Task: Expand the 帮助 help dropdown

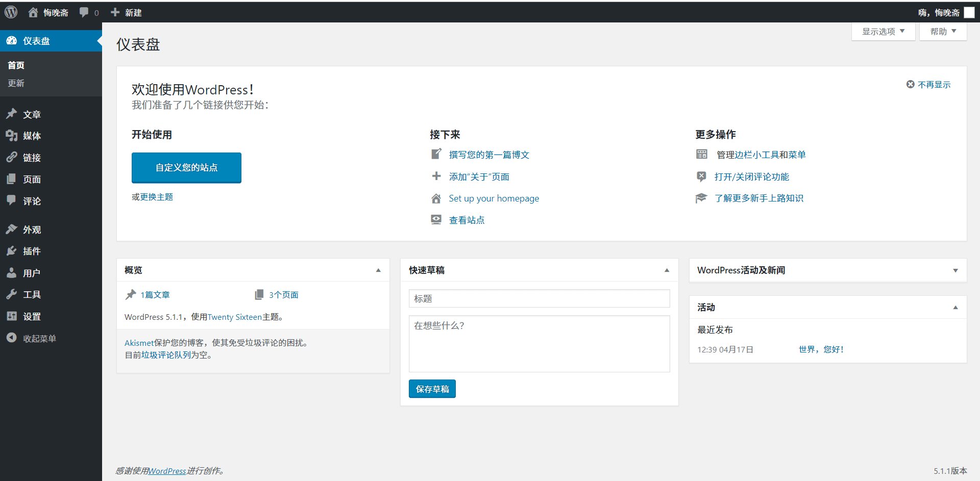Action: pyautogui.click(x=943, y=32)
